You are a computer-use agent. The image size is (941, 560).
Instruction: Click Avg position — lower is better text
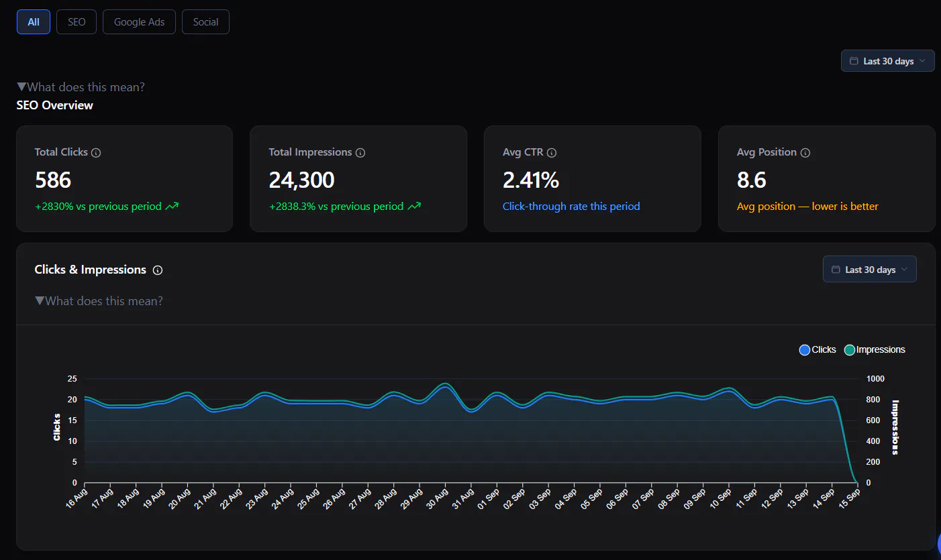[807, 207]
